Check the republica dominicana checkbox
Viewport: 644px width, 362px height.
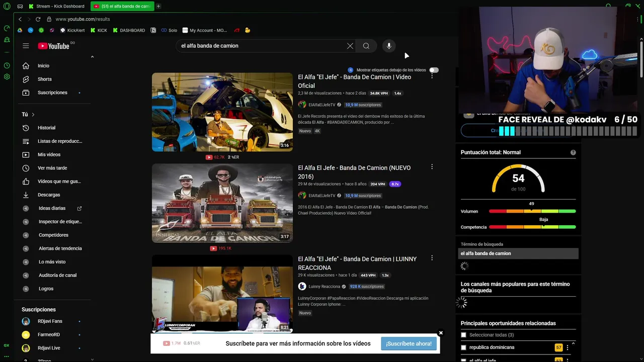(463, 347)
